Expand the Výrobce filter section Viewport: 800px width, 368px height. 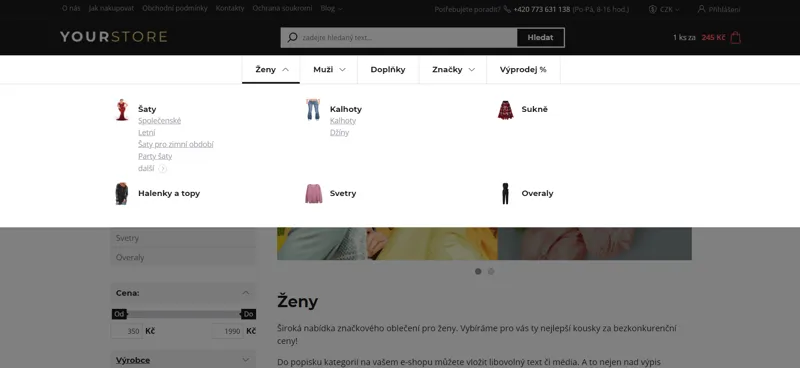click(x=246, y=360)
